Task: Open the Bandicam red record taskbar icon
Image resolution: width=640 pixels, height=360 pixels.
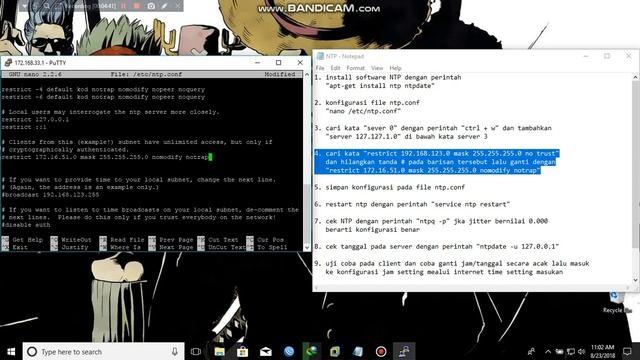Action: [x=381, y=351]
